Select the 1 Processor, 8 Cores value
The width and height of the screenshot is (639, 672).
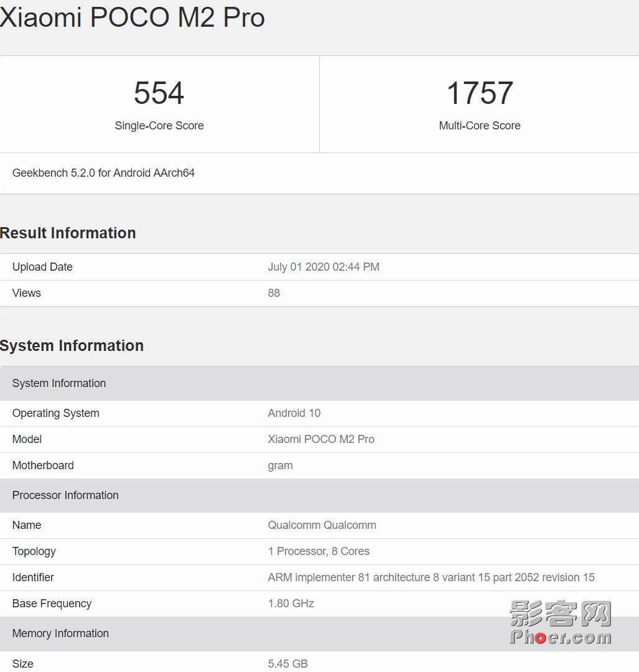319,551
